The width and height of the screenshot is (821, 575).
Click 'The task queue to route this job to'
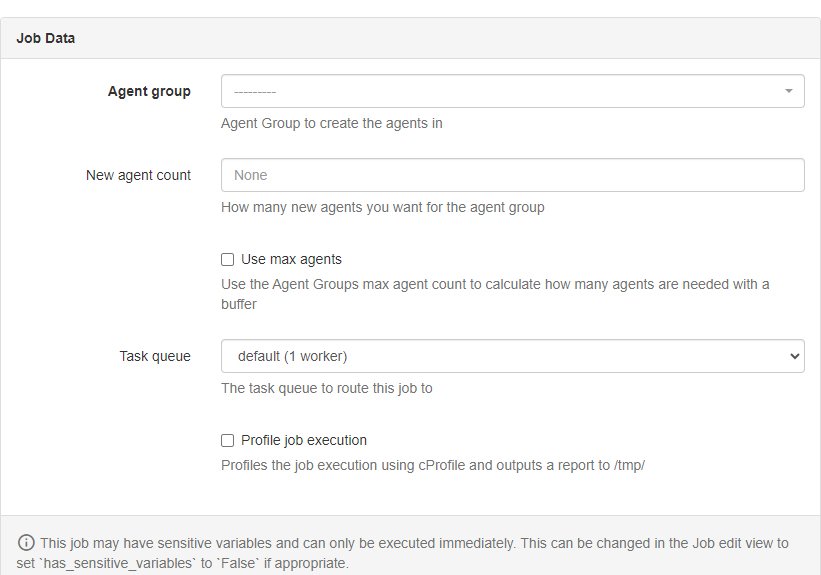point(326,388)
